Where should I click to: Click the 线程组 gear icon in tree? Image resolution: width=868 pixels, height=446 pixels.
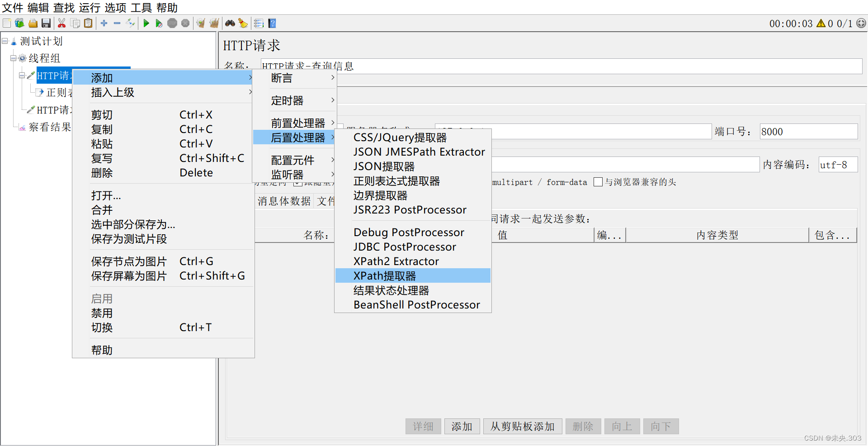tap(23, 58)
